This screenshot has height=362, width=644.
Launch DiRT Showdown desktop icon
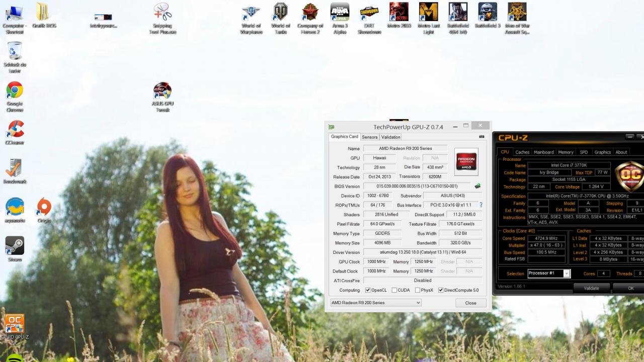click(369, 19)
